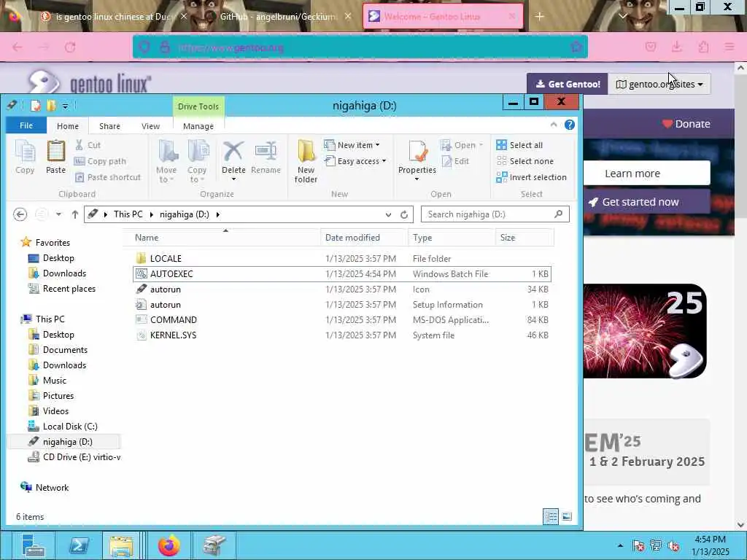Screen dimensions: 747x560
Task: Click Copy path in the ribbon
Action: [x=100, y=161]
